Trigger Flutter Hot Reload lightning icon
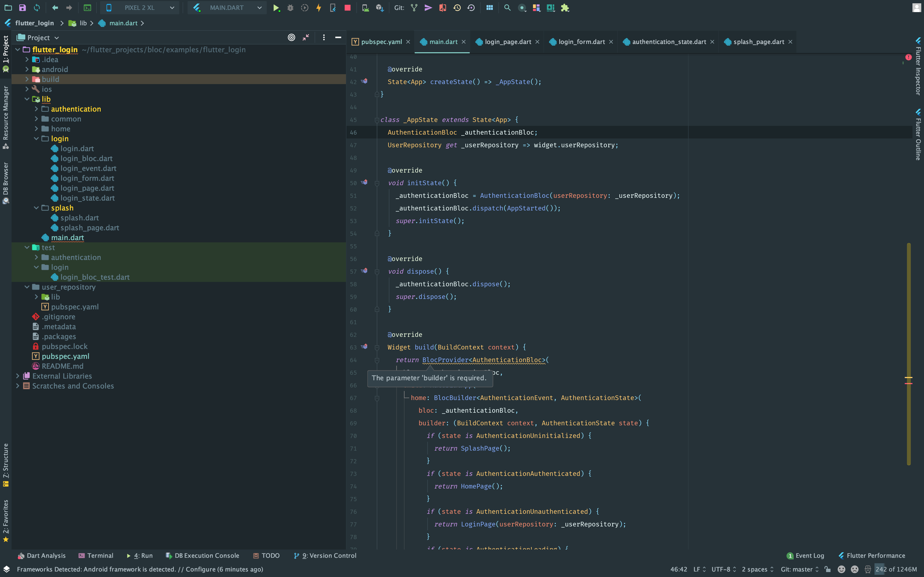 coord(318,8)
